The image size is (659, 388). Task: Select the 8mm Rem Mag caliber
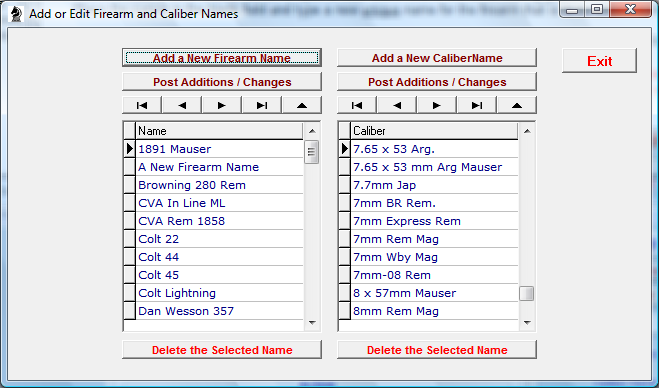(434, 311)
